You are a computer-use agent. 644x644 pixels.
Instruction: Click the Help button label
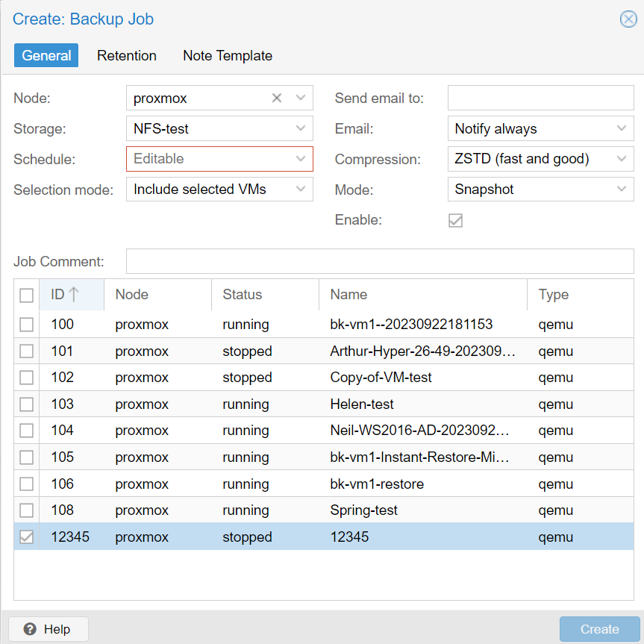[x=57, y=629]
